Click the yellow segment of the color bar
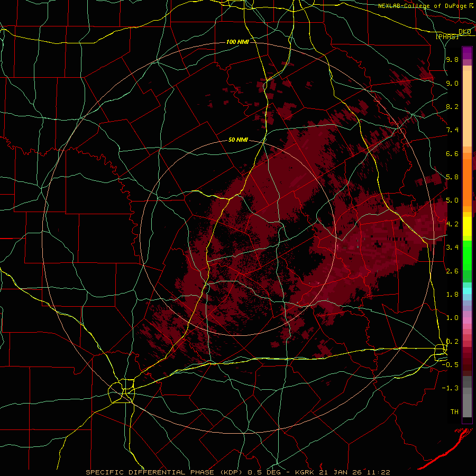This screenshot has height=476, width=476. click(467, 226)
